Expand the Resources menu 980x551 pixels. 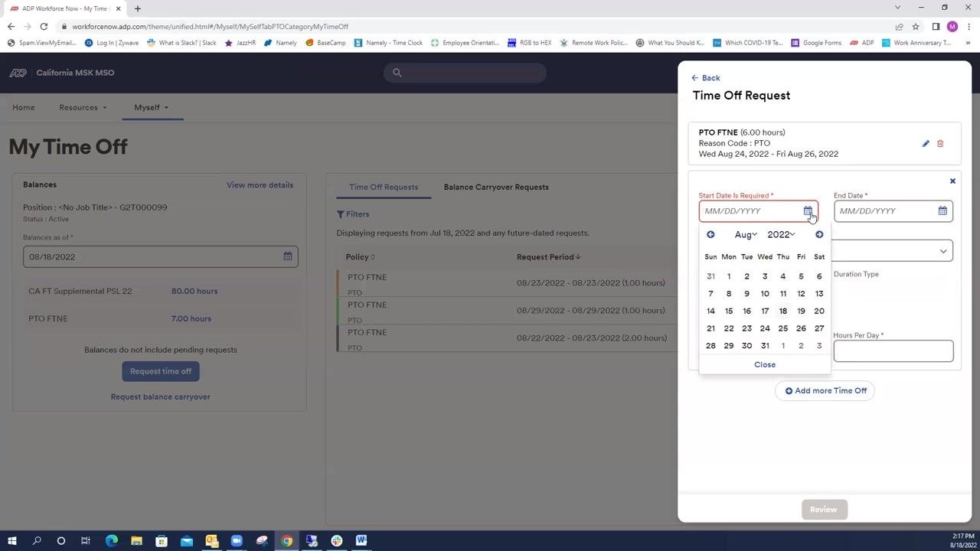83,108
